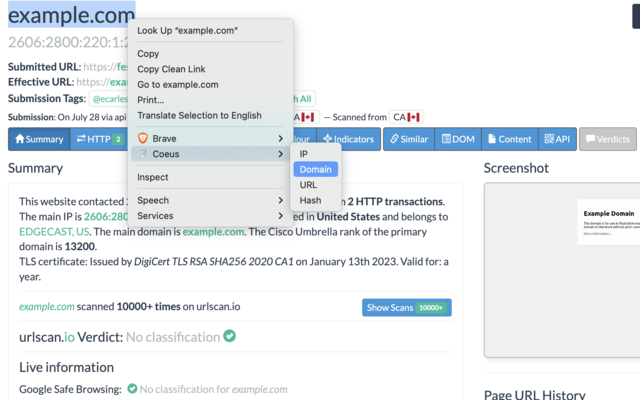The width and height of the screenshot is (640, 400).
Task: Select URL from the Coeus submenu
Action: pos(309,185)
